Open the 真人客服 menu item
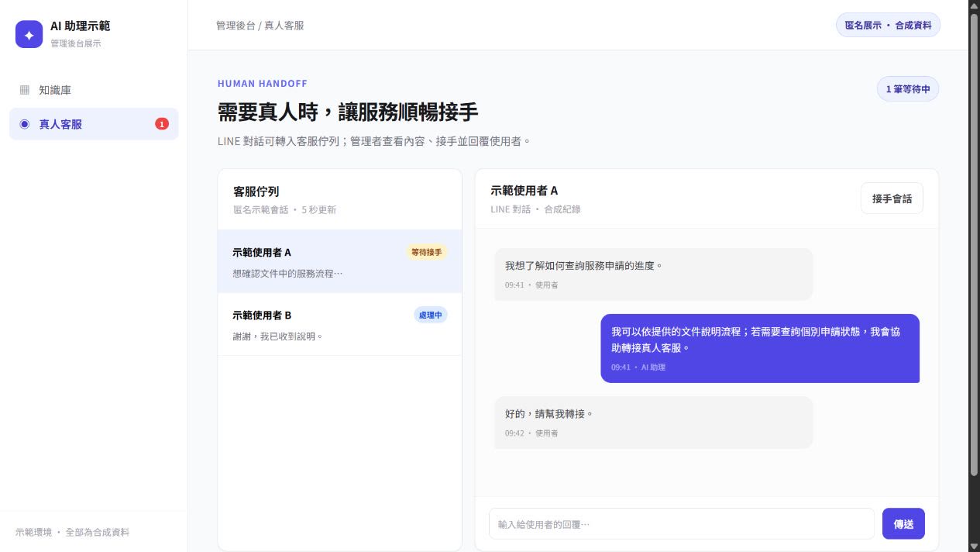This screenshot has height=552, width=980. click(94, 124)
